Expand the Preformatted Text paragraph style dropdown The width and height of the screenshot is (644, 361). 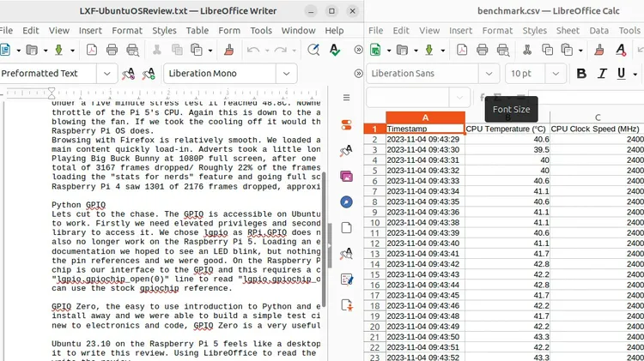tap(107, 74)
